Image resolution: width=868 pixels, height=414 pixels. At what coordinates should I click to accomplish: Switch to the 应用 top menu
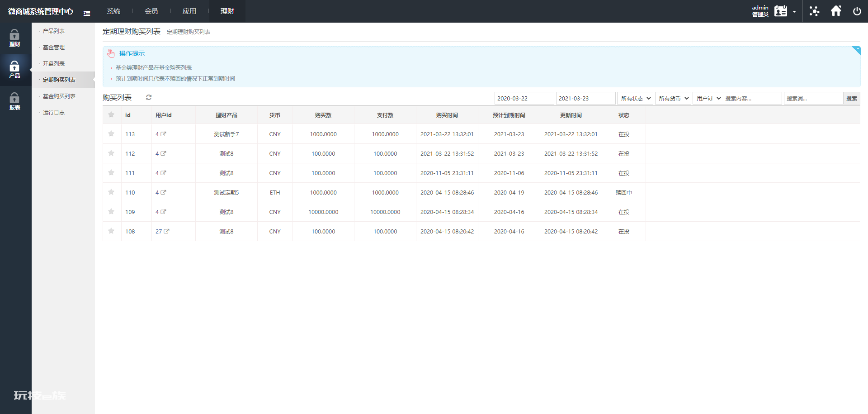[x=189, y=11]
